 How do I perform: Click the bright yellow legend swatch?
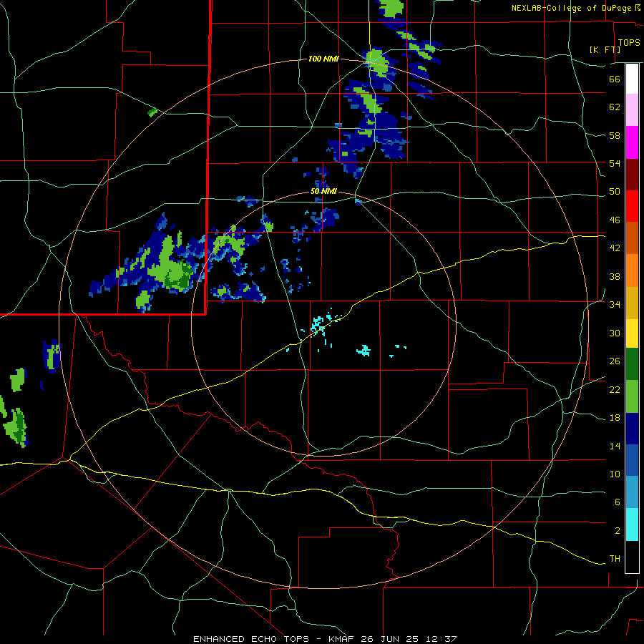pyautogui.click(x=632, y=333)
